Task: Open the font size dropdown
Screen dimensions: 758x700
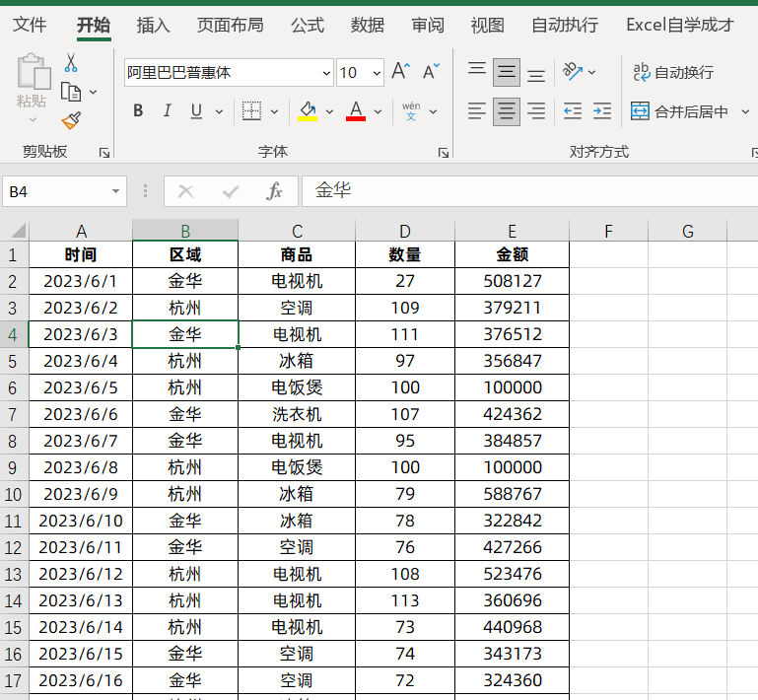Action: coord(377,73)
